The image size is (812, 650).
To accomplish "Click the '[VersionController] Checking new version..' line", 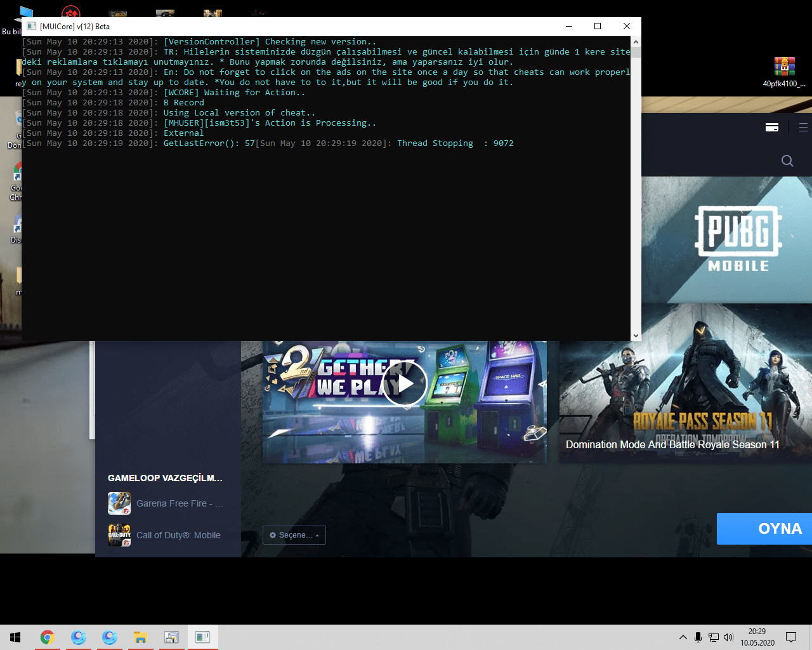I will tap(270, 42).
